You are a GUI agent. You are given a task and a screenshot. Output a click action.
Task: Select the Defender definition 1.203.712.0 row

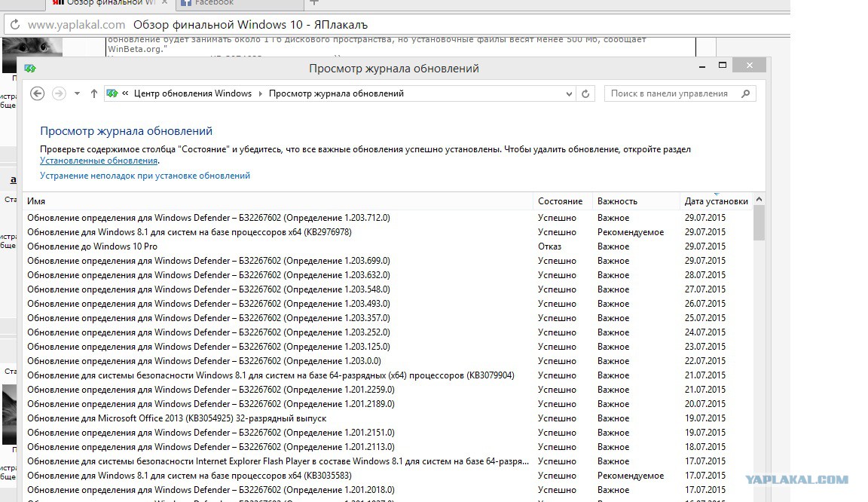[387, 218]
